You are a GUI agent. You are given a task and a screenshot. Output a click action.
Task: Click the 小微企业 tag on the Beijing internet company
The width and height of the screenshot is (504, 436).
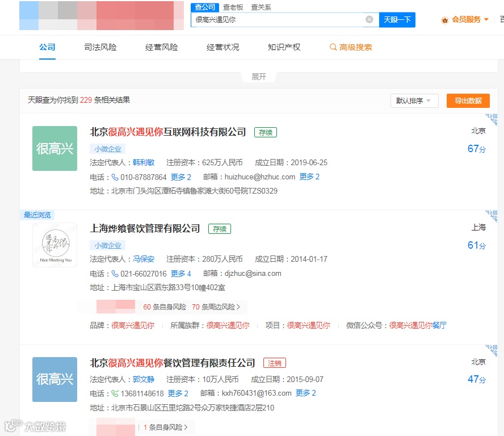[x=108, y=149]
